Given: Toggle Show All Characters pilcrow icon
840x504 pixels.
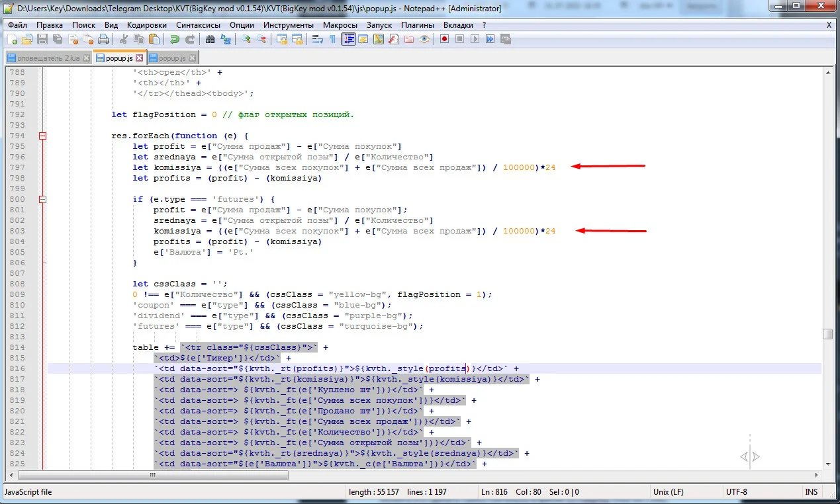Looking at the screenshot, I should tap(332, 39).
